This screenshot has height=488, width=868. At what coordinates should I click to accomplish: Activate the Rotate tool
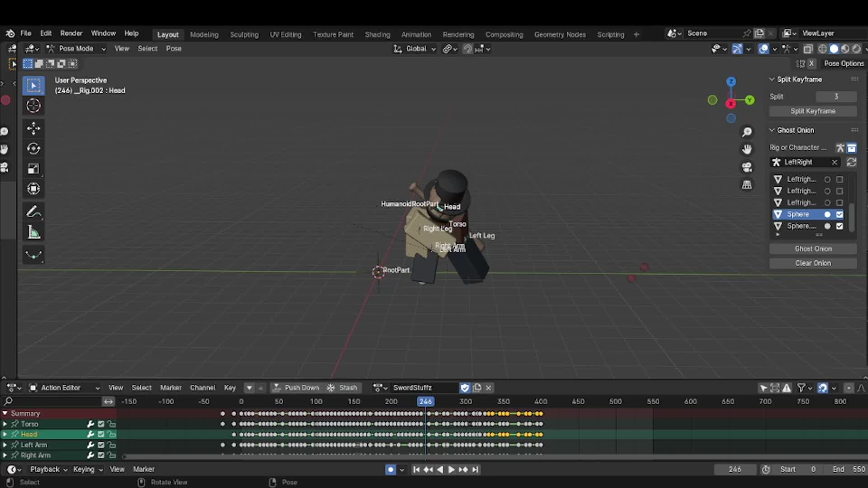(33, 148)
